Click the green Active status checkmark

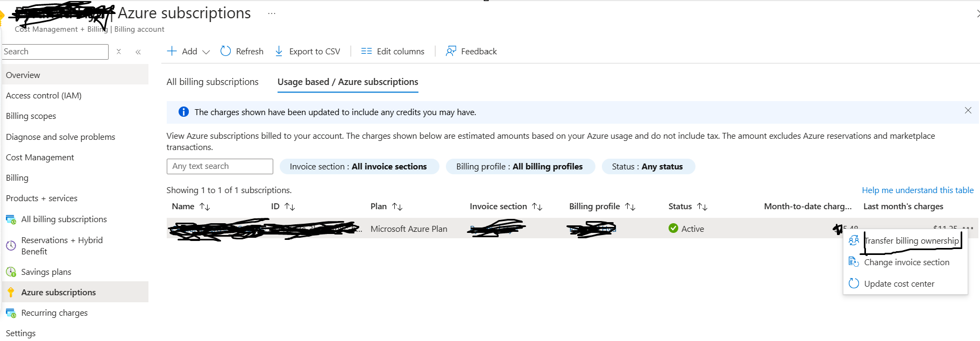click(x=673, y=228)
